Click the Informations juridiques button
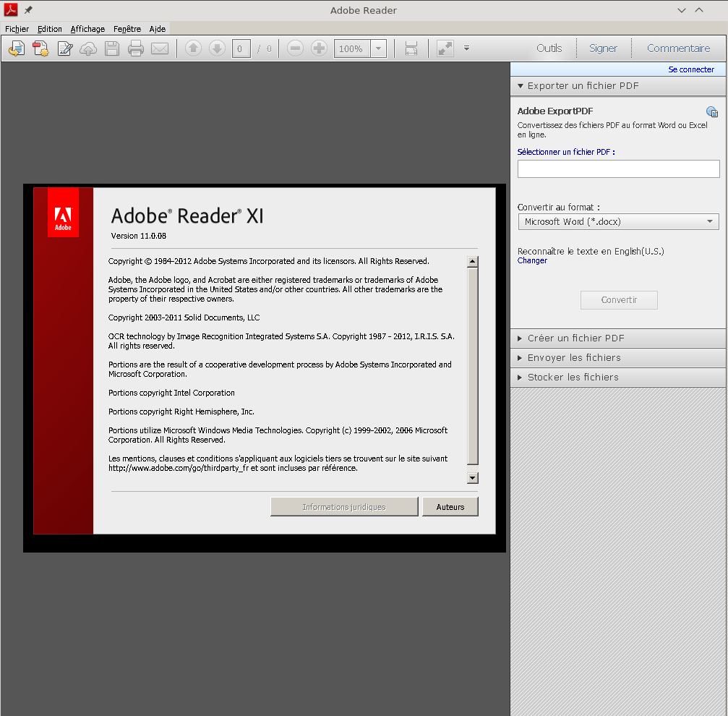The height and width of the screenshot is (716, 728). [344, 507]
